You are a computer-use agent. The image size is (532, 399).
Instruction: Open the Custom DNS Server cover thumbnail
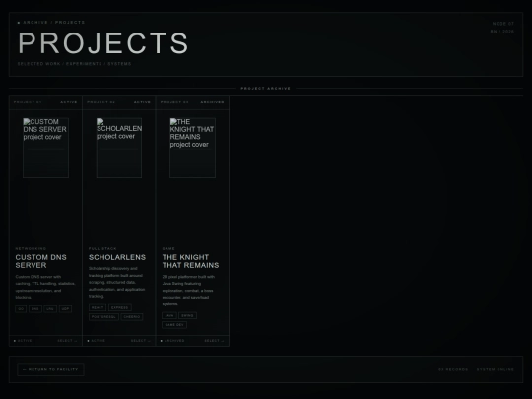45,148
